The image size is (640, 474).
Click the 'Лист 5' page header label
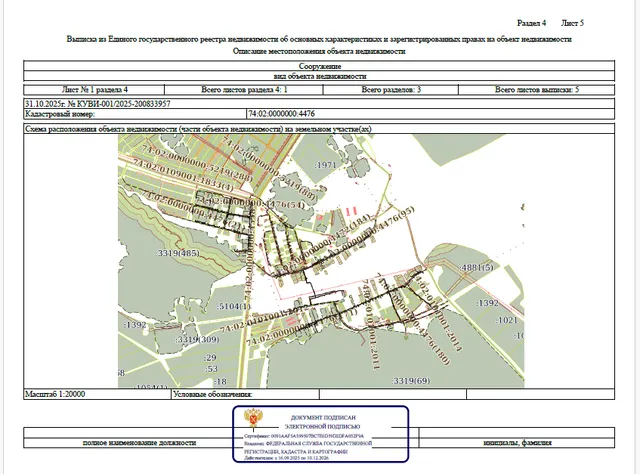pos(572,23)
